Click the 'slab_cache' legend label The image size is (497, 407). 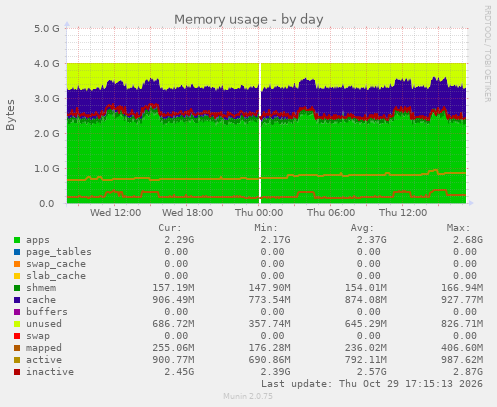click(56, 276)
